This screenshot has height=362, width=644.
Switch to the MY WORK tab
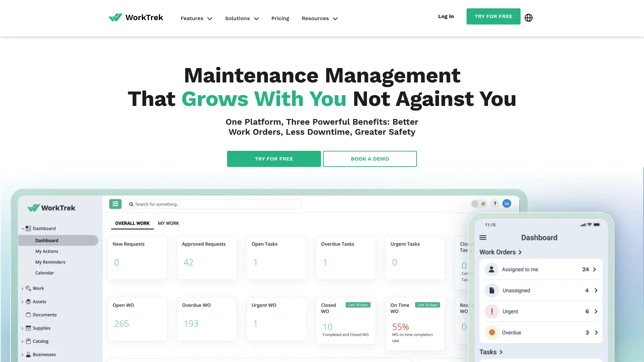(168, 223)
